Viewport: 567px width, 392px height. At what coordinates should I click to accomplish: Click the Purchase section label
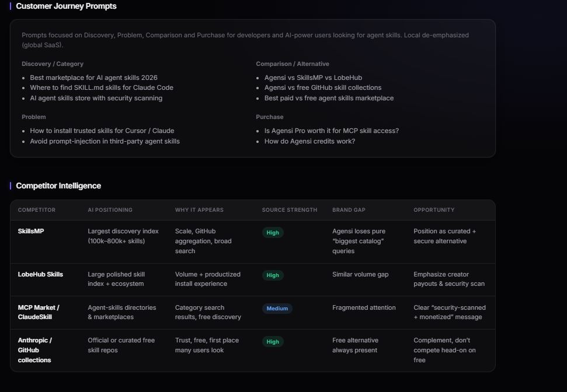[x=270, y=117]
